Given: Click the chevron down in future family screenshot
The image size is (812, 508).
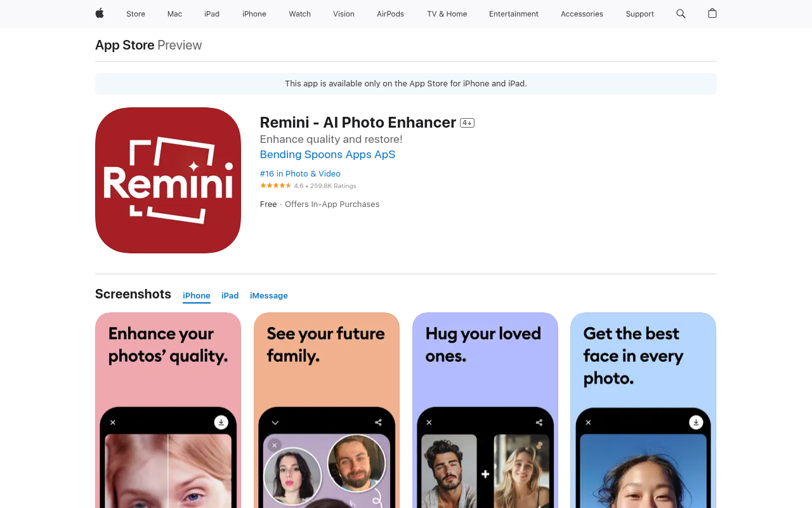Looking at the screenshot, I should pos(275,422).
